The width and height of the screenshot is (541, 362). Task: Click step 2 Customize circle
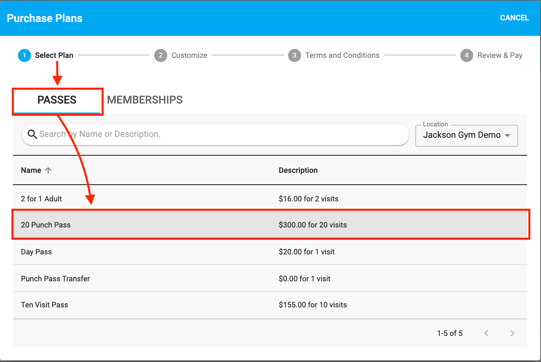160,56
